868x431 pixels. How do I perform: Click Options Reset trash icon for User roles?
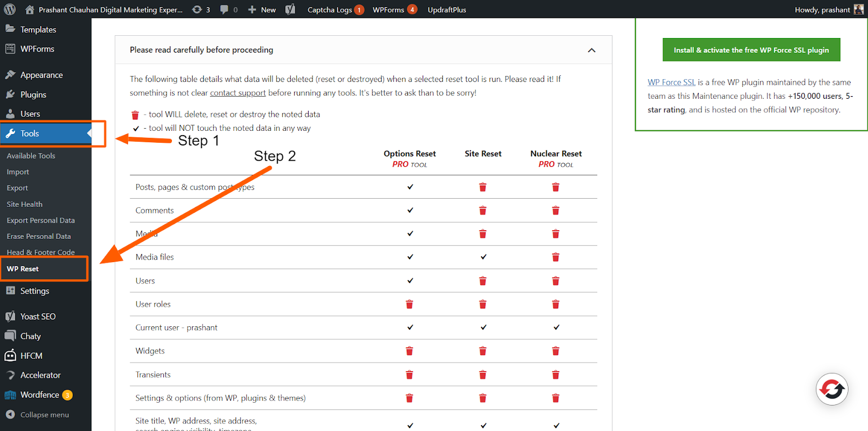point(410,305)
